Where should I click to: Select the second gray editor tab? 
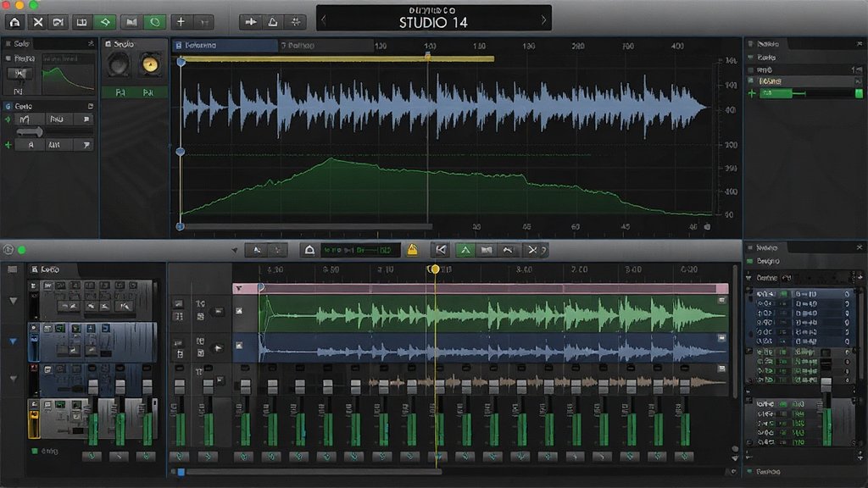(x=325, y=46)
